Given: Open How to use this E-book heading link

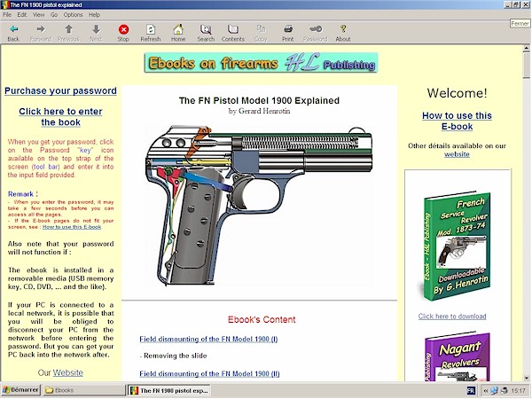Looking at the screenshot, I should (x=457, y=121).
